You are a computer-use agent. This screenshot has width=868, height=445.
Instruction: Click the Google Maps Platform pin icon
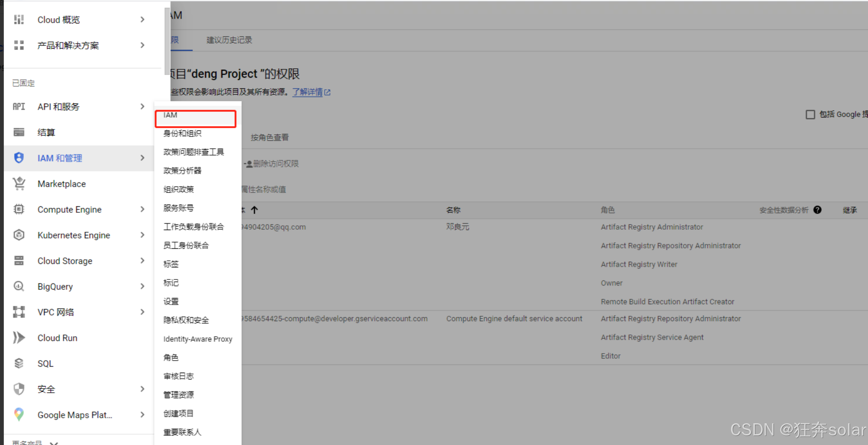click(x=19, y=415)
